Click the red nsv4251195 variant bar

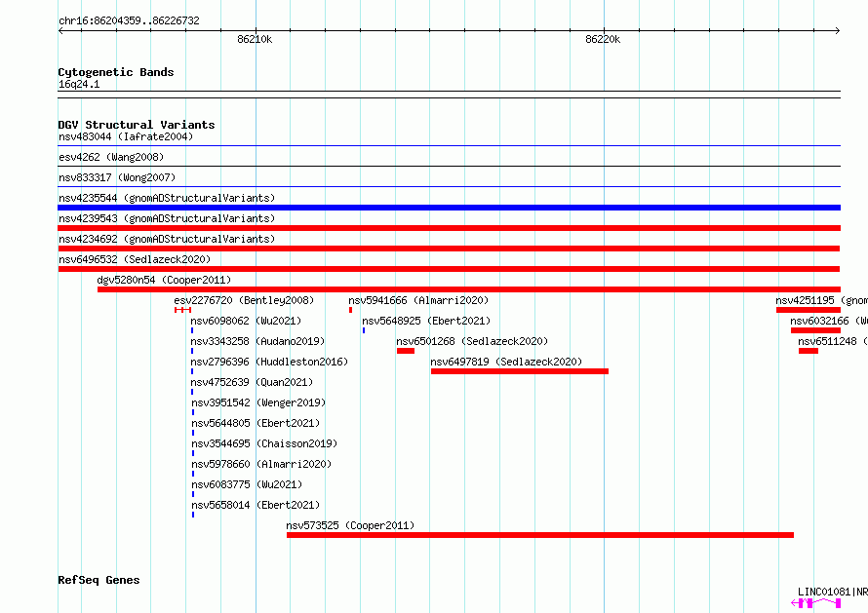point(809,310)
